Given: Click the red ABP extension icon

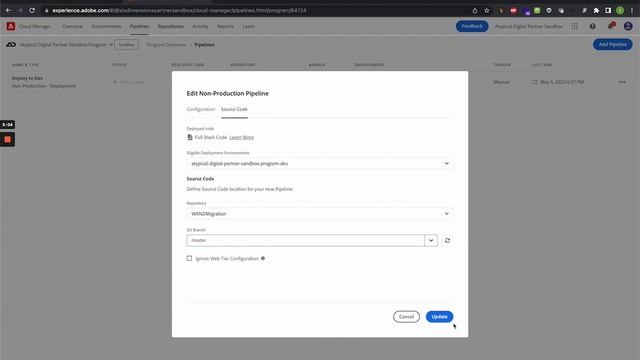Looking at the screenshot, I should click(x=513, y=11).
